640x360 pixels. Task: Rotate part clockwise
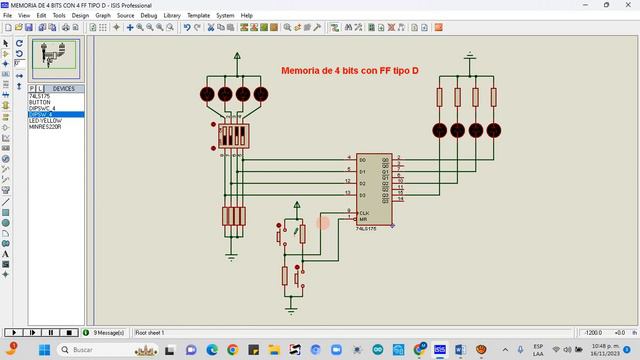pyautogui.click(x=19, y=43)
